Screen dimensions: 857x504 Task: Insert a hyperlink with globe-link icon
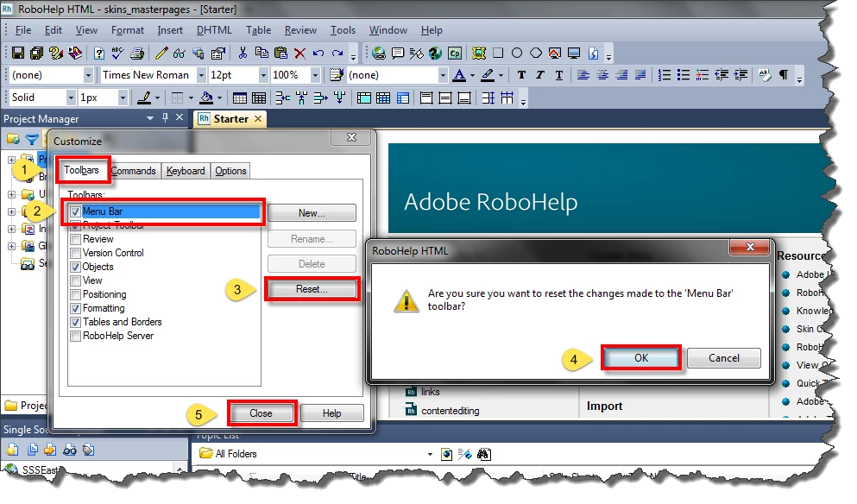379,53
